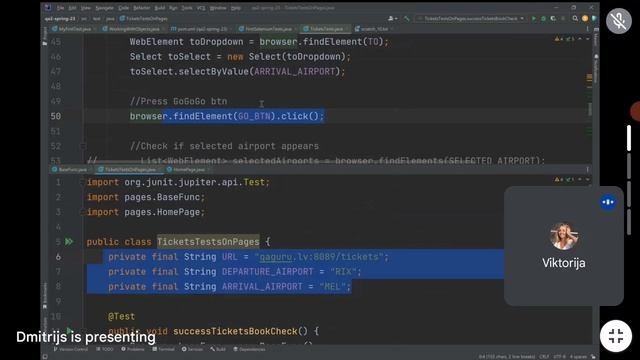Run with coverage icon in the toolbar
Screen dimensions: 640x360
553,18
